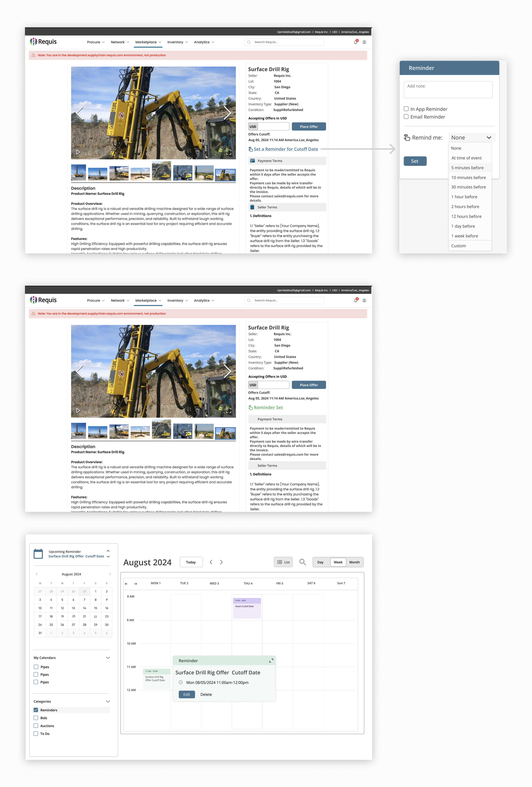Show next image with top carousel right arrow
532x787 pixels.
[227, 113]
